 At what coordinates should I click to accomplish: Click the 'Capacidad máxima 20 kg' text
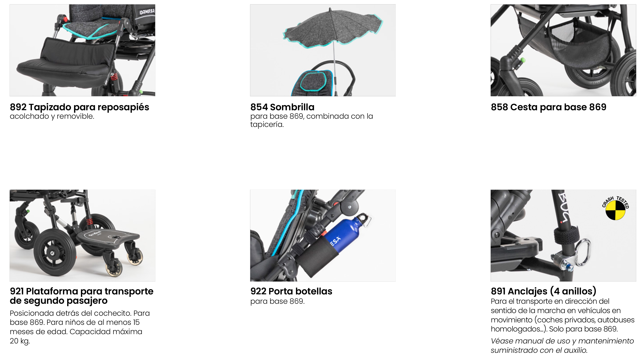(x=76, y=336)
